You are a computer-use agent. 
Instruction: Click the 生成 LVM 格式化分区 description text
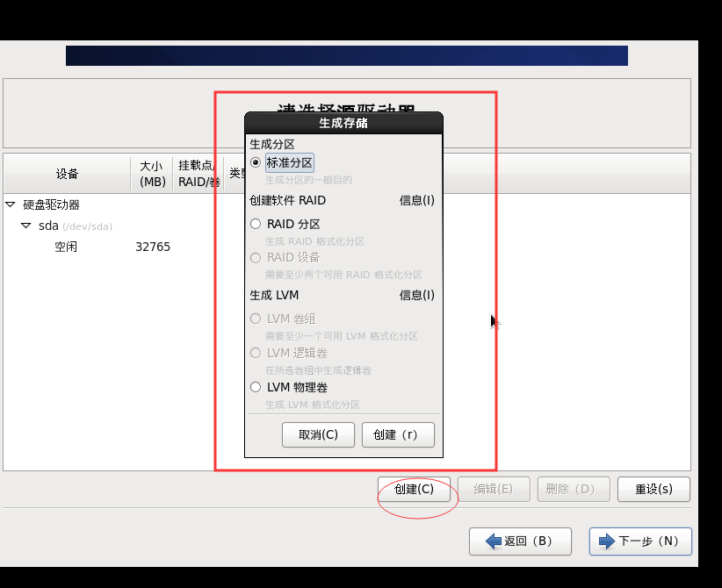click(313, 405)
